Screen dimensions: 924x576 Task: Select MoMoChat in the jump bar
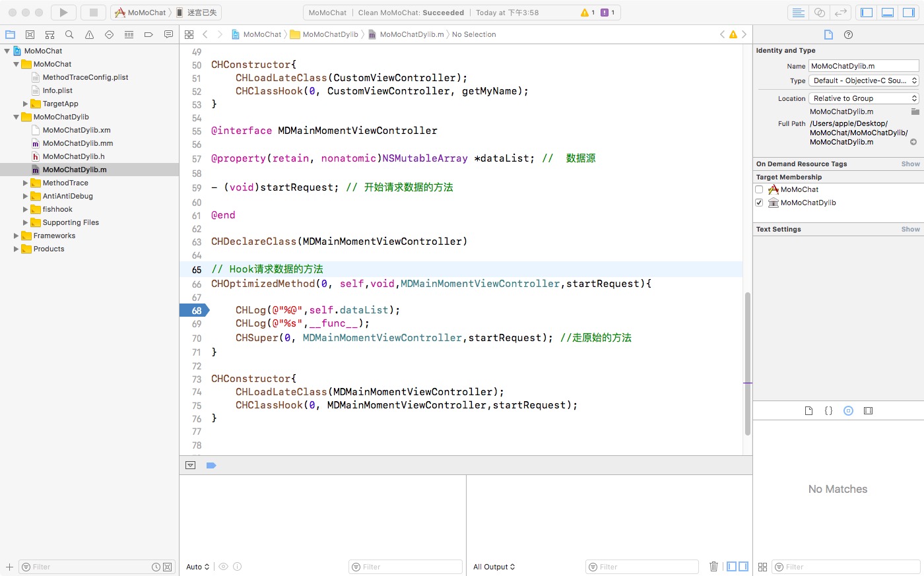tap(256, 34)
